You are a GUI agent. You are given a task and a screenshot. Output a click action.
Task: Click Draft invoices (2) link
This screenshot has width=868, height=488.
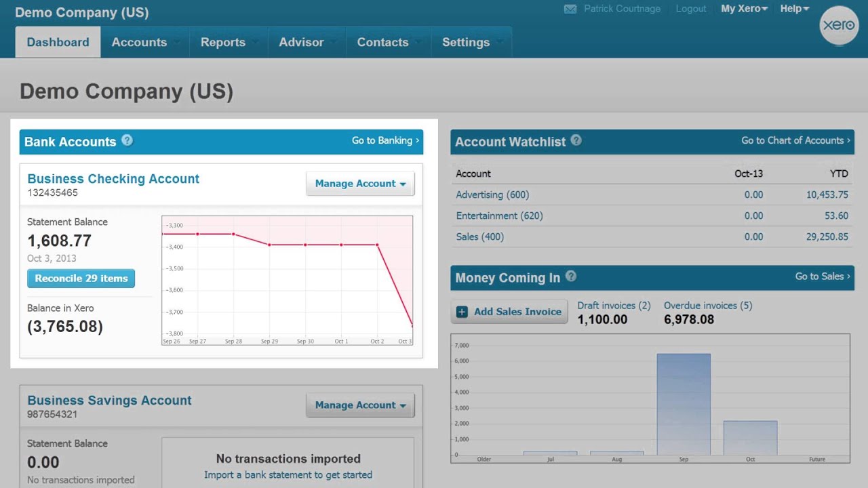pyautogui.click(x=614, y=306)
